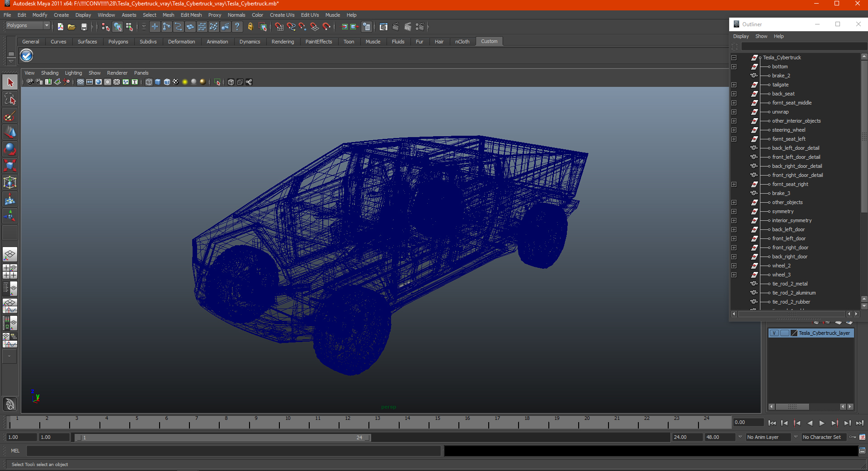Toggle textured display checker icon
The width and height of the screenshot is (868, 471).
click(176, 82)
